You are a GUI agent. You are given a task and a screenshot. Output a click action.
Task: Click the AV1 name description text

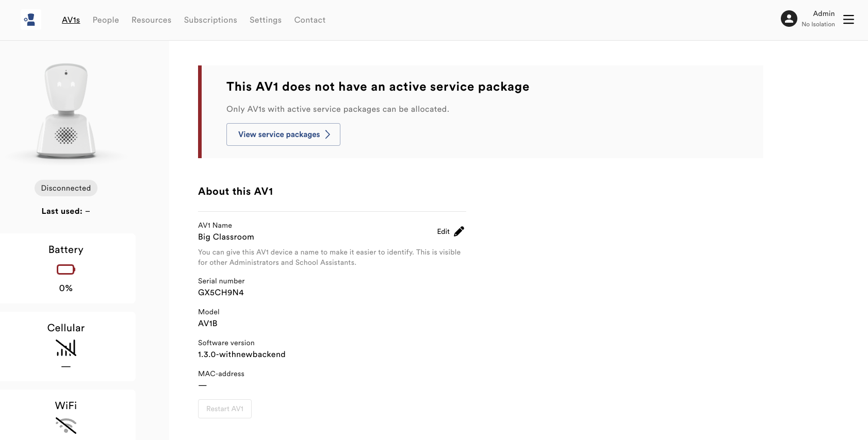(330, 258)
